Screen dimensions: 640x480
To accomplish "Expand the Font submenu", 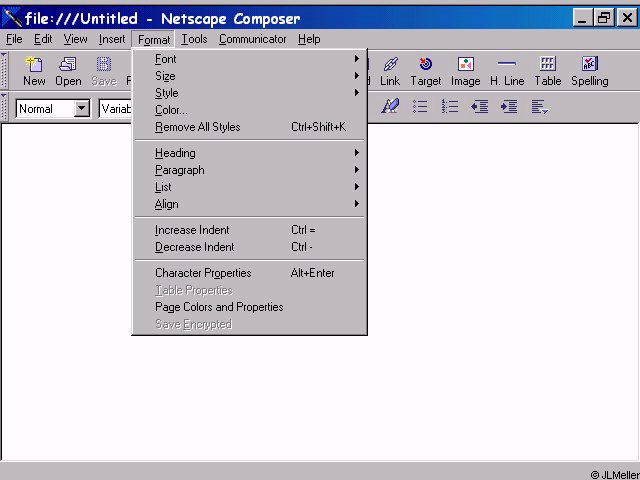I will point(249,59).
